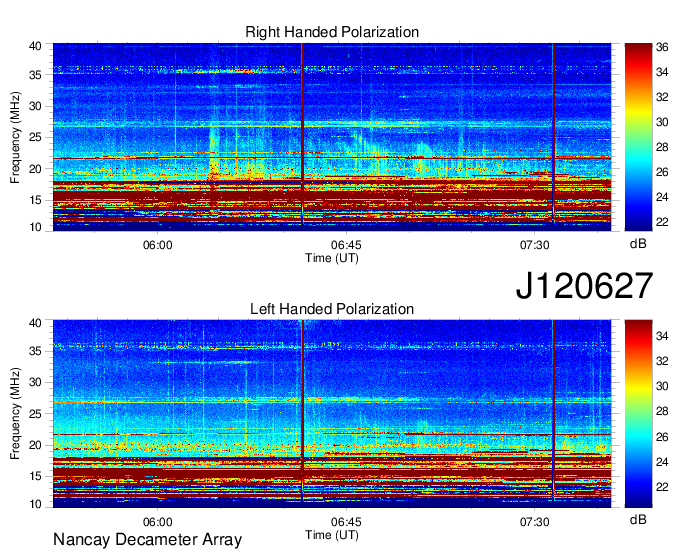680x552 pixels.
Task: Click the 07:30 tick label under lower plot
Action: click(x=535, y=522)
